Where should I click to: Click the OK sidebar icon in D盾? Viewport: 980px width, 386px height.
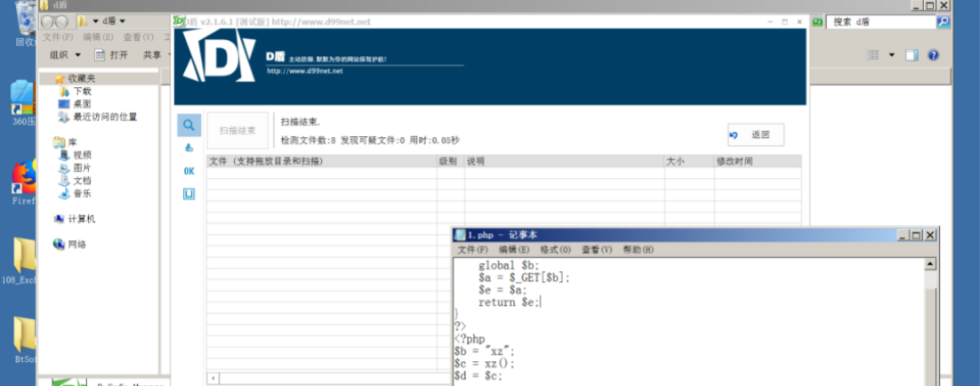pos(189,171)
